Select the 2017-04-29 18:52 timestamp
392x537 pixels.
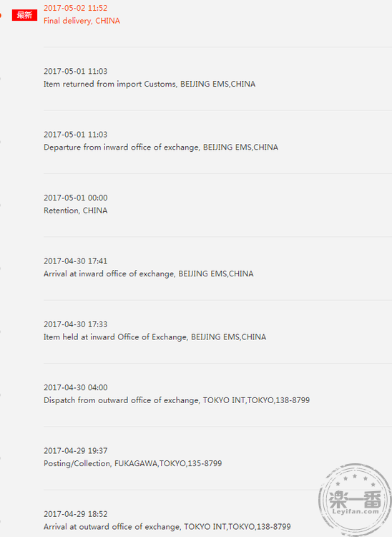click(x=75, y=514)
